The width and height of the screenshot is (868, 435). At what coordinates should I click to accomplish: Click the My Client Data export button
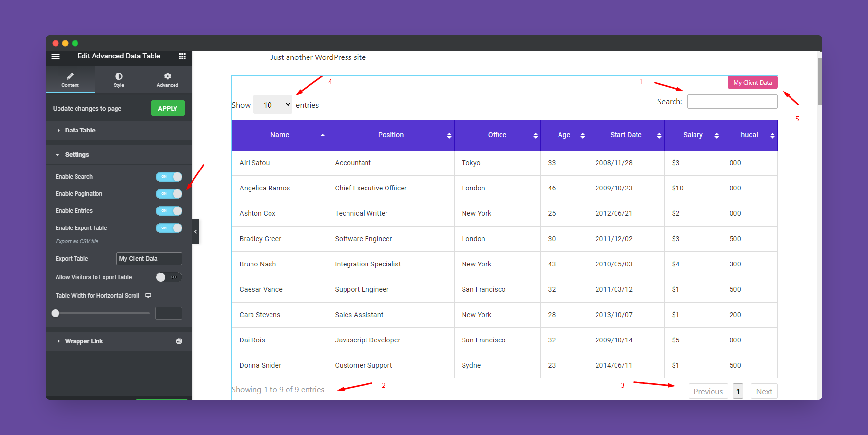click(752, 83)
